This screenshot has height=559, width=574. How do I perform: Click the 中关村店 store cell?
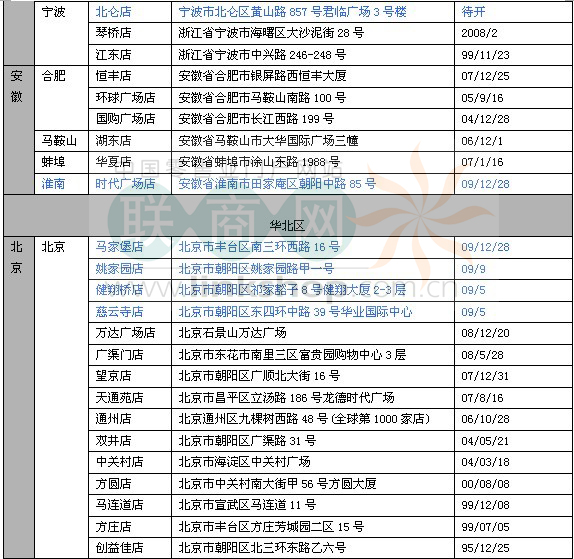130,462
